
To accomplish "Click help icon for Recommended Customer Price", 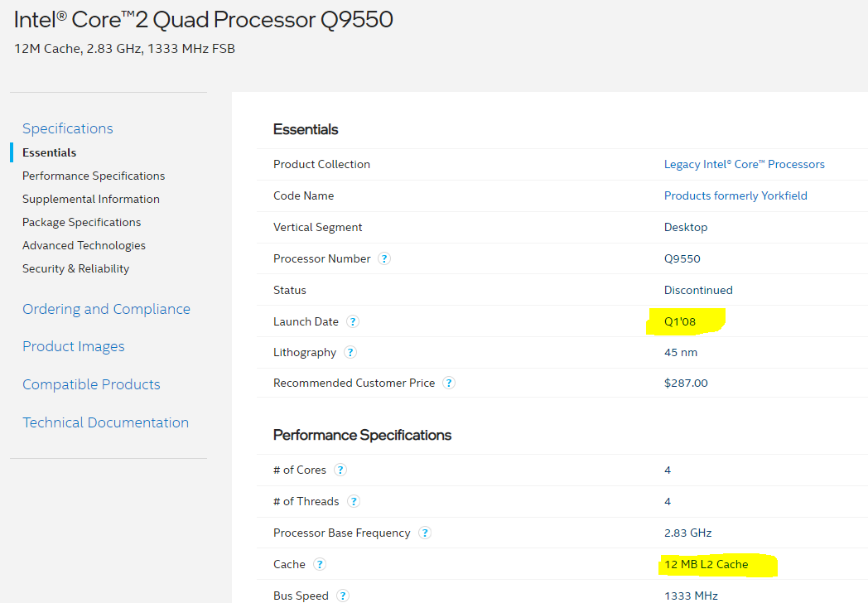I will 449,384.
